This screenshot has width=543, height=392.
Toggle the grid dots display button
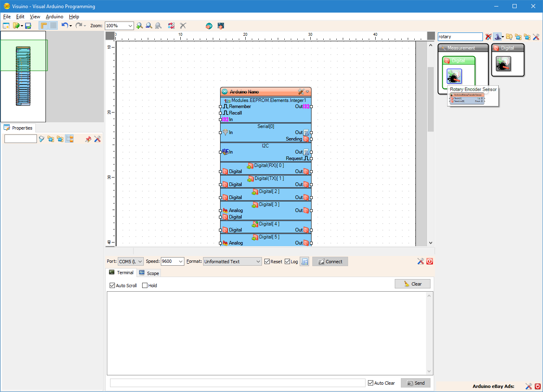click(53, 26)
